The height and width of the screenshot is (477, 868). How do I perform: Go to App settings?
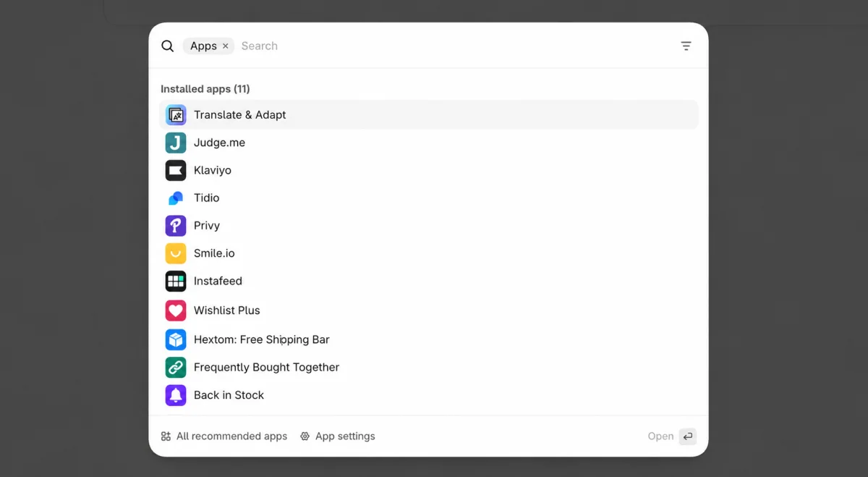[x=338, y=436]
